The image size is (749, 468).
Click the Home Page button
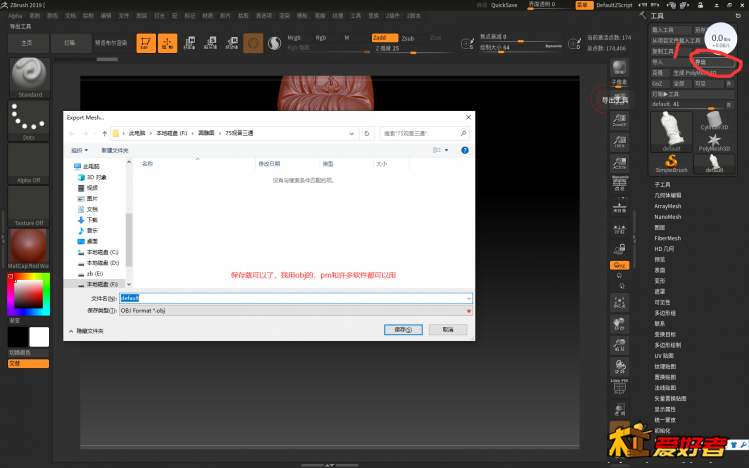[x=28, y=43]
